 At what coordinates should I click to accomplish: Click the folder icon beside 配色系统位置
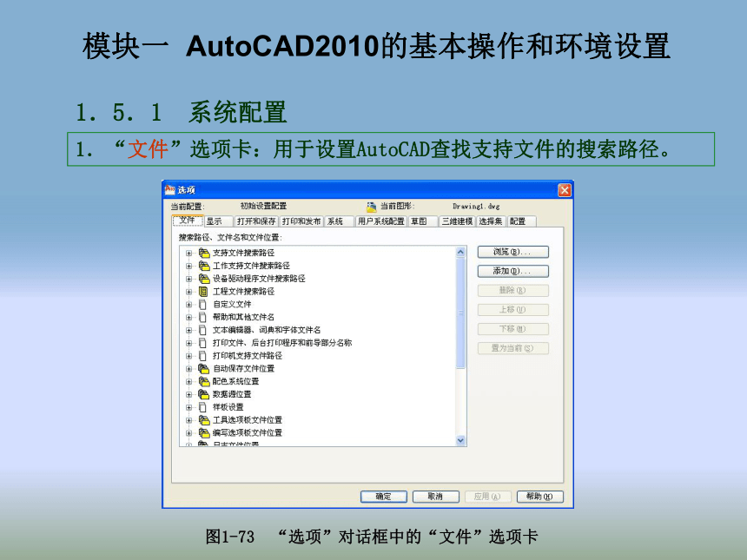pyautogui.click(x=204, y=381)
